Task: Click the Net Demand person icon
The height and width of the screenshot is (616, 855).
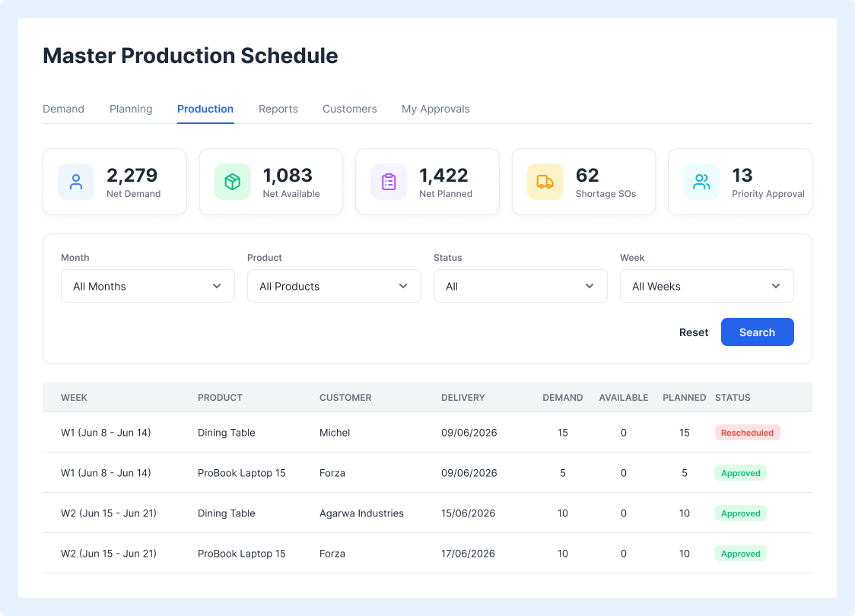Action: click(76, 182)
